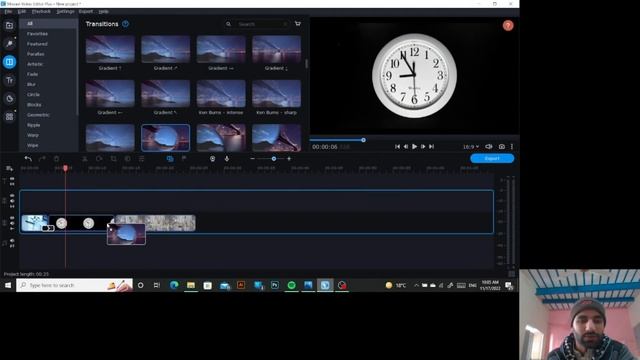The width and height of the screenshot is (640, 360).
Task: Click the timeline zoom slider handle
Action: pos(273,159)
